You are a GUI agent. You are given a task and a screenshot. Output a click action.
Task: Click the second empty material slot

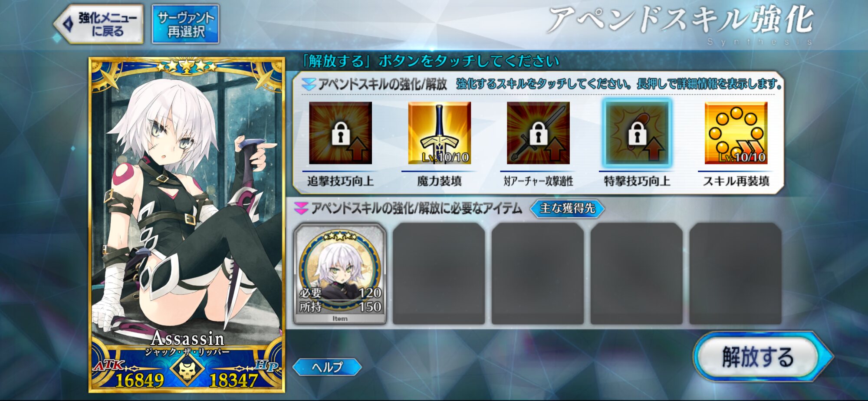[439, 273]
